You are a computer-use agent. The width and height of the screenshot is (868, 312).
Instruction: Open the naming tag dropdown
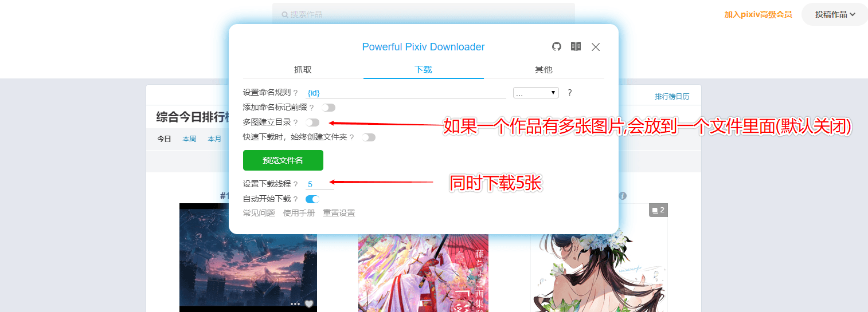pos(536,92)
